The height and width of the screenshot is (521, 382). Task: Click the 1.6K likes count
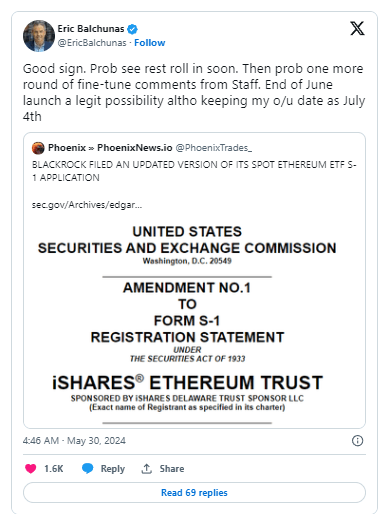tap(54, 469)
